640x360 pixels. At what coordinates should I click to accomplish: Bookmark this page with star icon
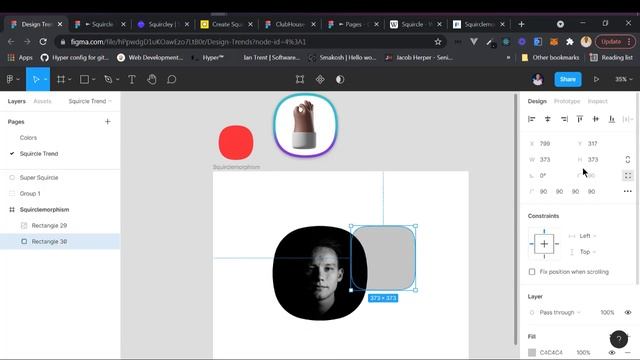tap(438, 42)
